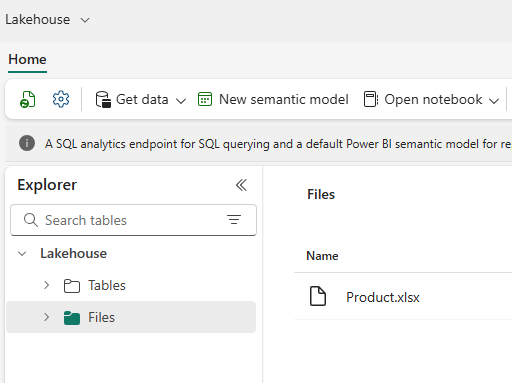Screen dimensions: 512x383
Task: Expand the Get data dropdown arrow
Action: (x=181, y=100)
